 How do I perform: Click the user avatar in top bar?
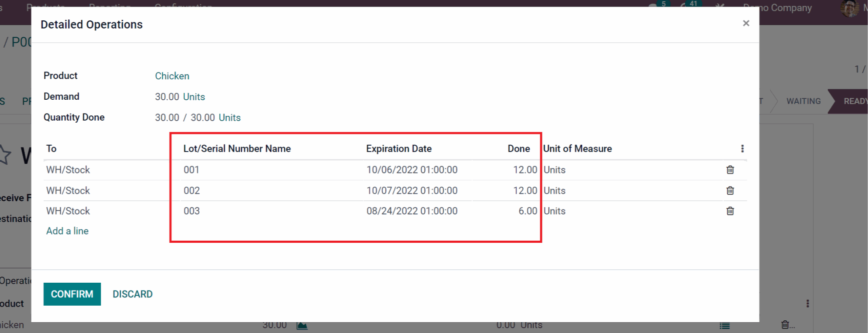pyautogui.click(x=849, y=8)
